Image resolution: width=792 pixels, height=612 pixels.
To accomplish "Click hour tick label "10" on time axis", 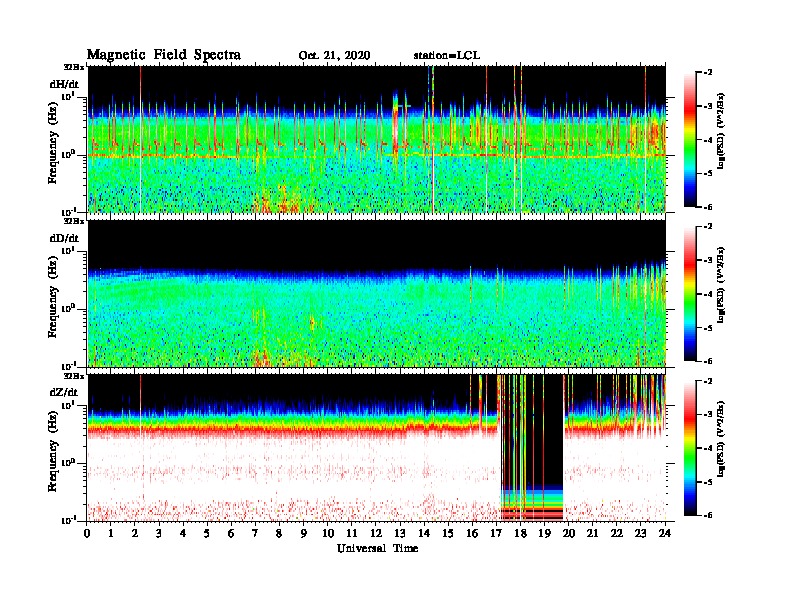I will pos(327,533).
